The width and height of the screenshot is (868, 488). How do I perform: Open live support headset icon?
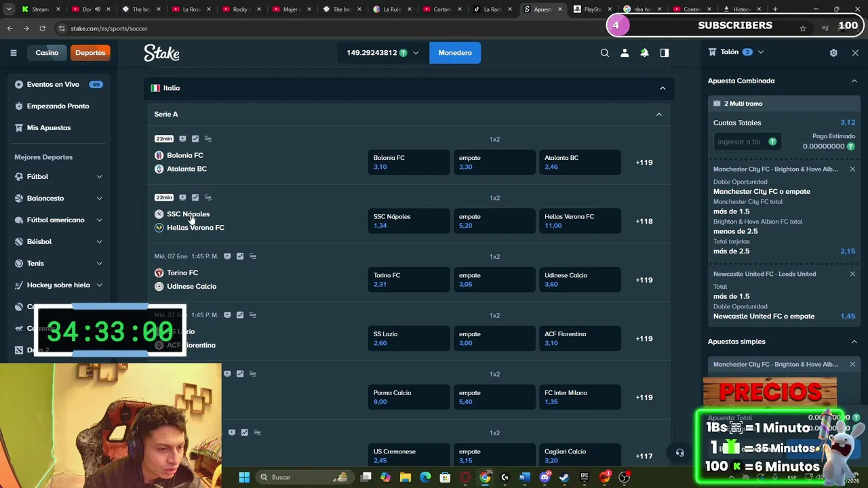[679, 453]
